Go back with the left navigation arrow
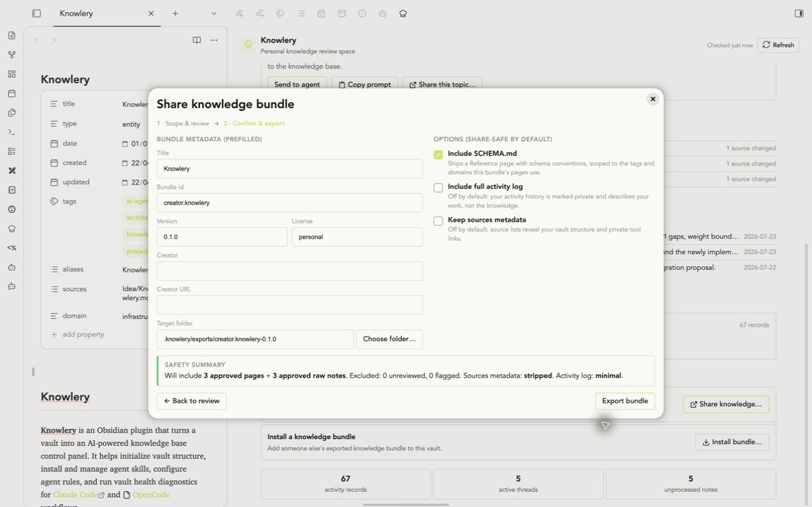812x507 pixels. (36, 40)
